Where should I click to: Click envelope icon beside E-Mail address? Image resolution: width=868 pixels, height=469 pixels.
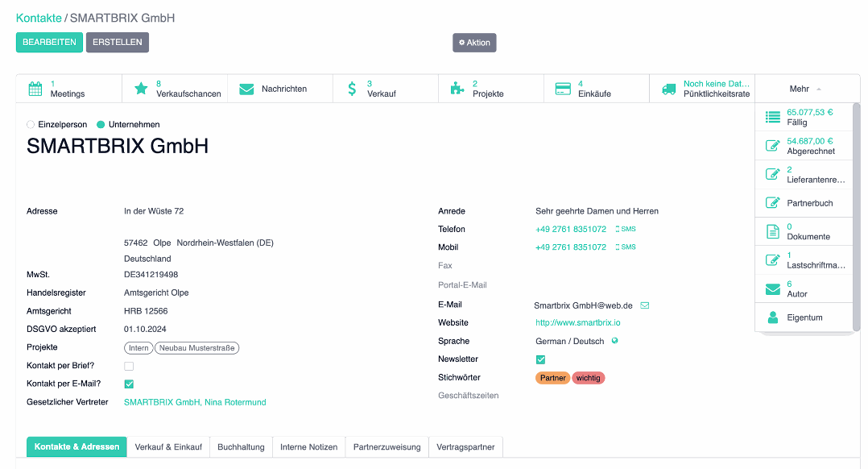coord(645,305)
